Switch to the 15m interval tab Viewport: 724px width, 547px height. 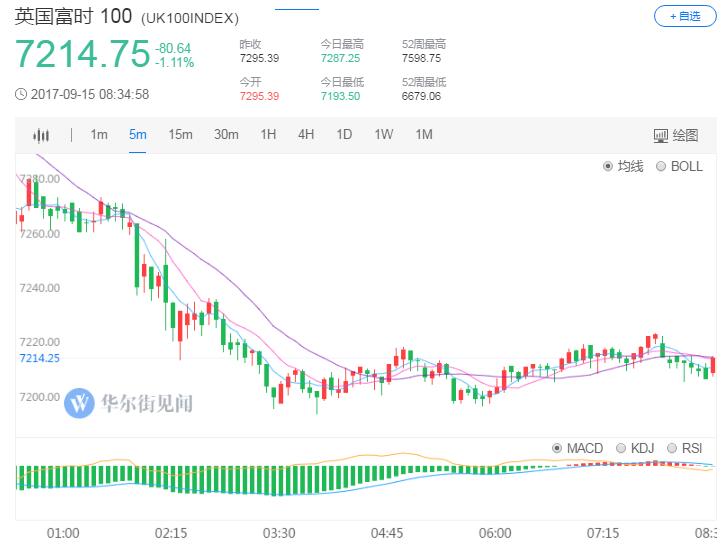(x=181, y=134)
